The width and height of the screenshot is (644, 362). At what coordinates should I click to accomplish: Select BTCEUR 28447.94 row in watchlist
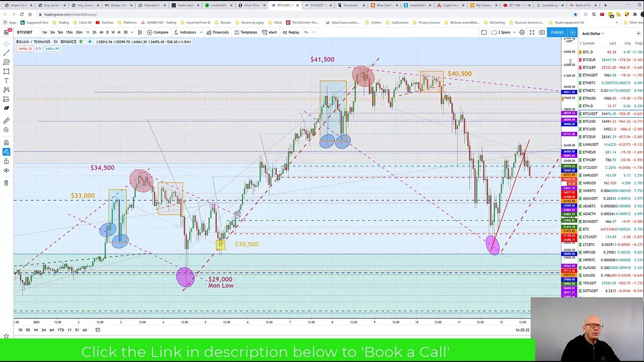(x=611, y=60)
